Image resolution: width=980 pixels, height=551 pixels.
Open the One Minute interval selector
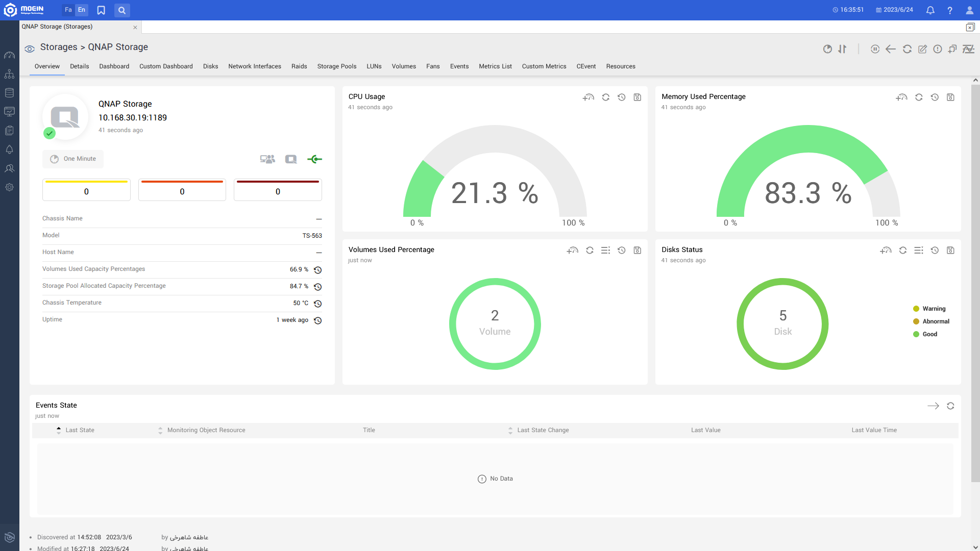click(x=73, y=159)
